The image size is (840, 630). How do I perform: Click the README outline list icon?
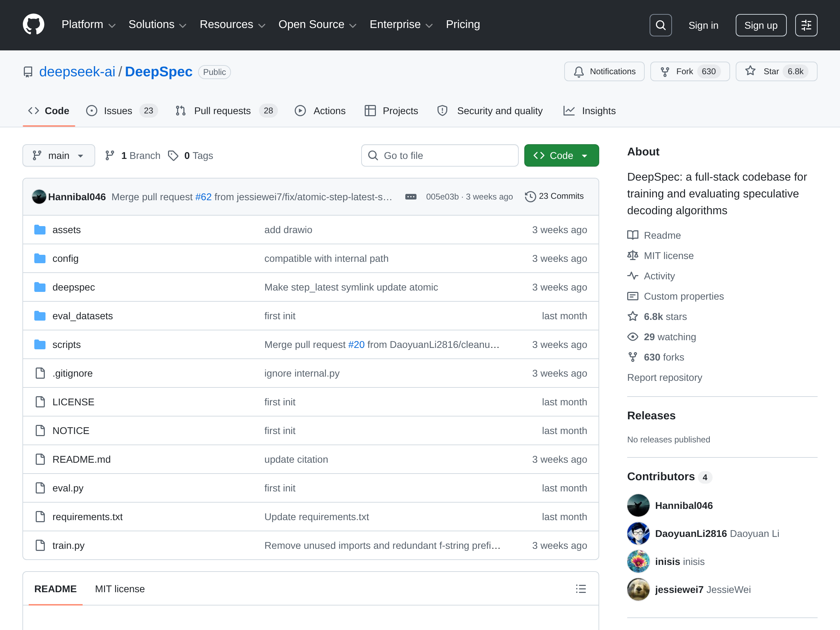tap(581, 589)
